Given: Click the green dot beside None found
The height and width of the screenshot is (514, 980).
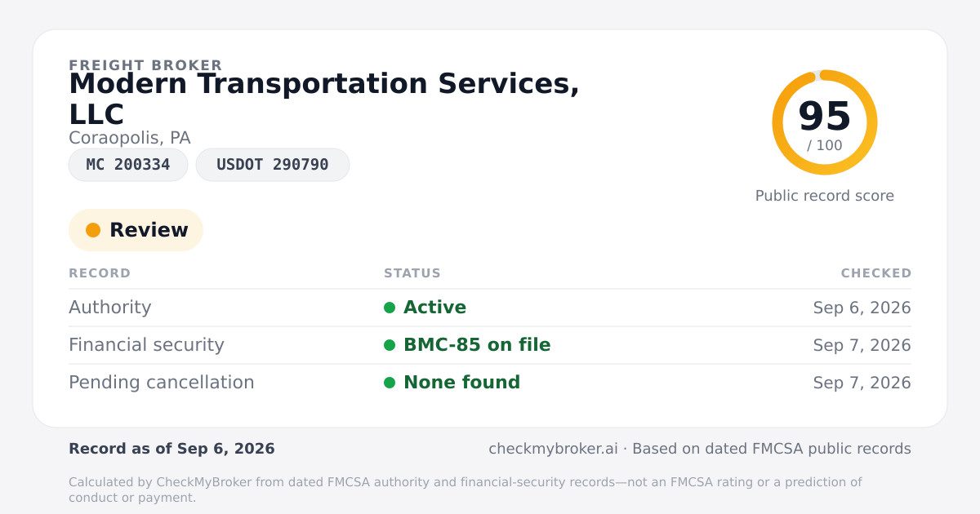Looking at the screenshot, I should tap(390, 383).
